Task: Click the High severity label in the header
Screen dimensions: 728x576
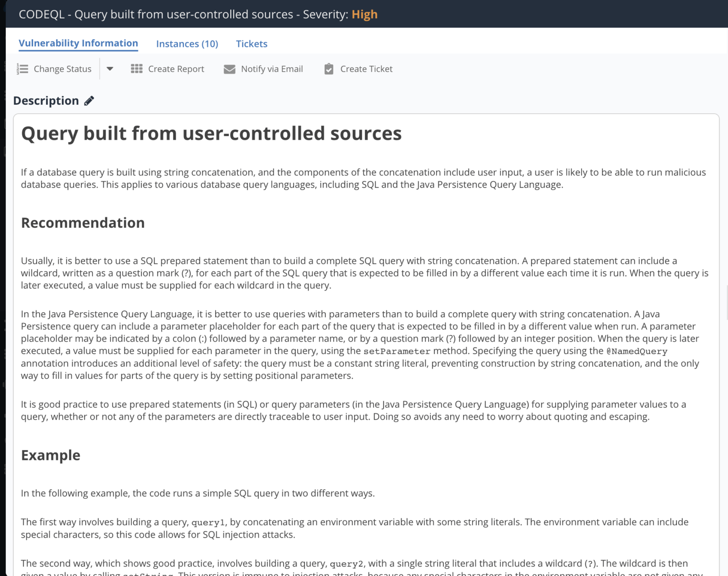Action: point(364,14)
